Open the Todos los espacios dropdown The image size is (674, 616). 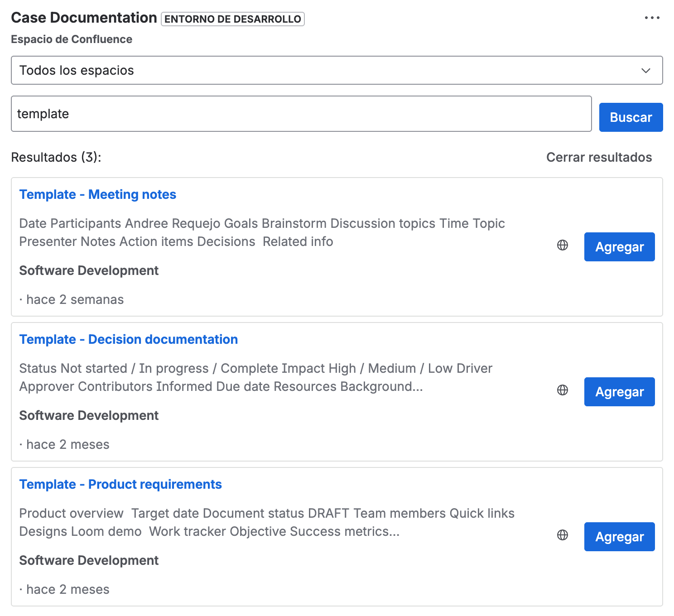pos(337,70)
